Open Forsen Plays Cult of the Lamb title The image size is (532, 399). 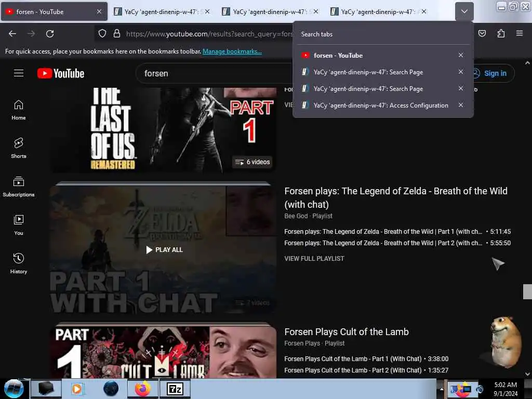(347, 332)
